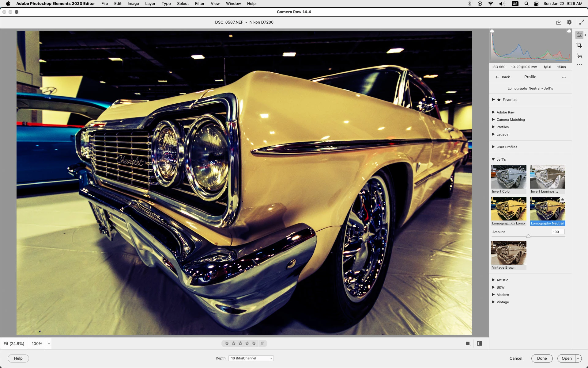Image resolution: width=588 pixels, height=368 pixels.
Task: Open the Layer menu
Action: 150,4
